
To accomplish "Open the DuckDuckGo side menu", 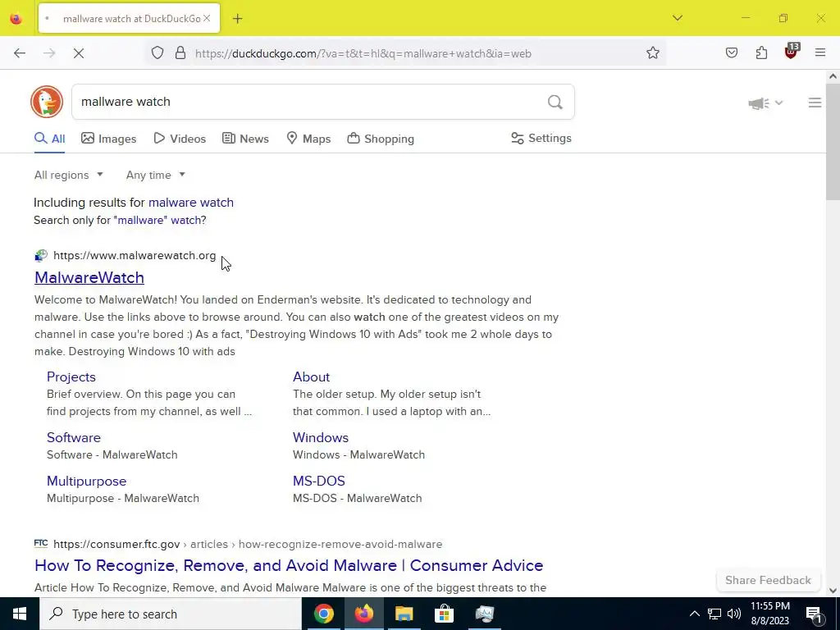I will [x=815, y=103].
